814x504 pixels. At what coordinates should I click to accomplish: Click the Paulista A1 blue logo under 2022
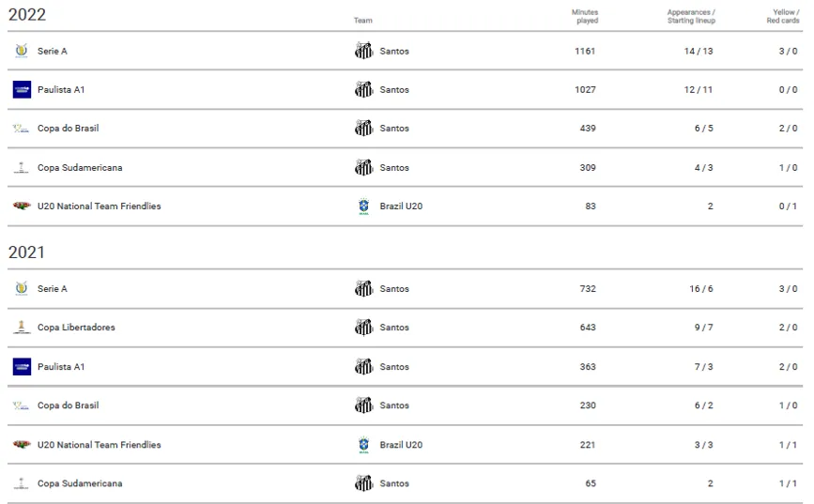click(22, 89)
